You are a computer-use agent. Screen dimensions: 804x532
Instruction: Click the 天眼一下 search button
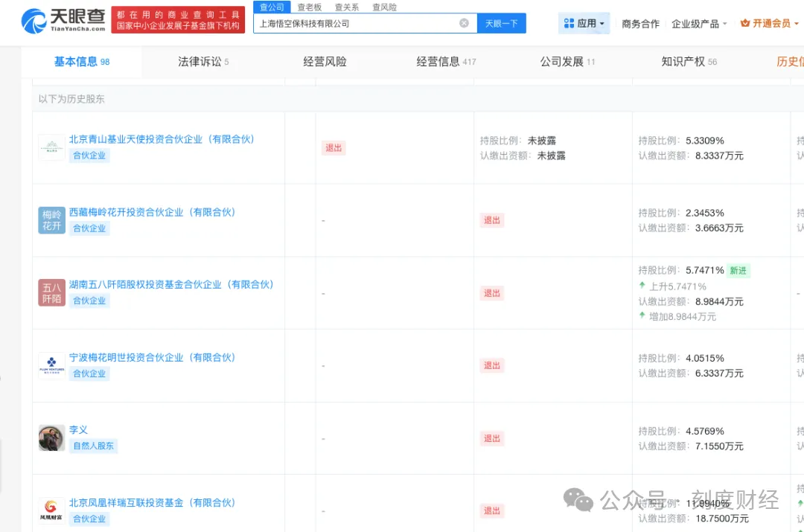pos(502,23)
